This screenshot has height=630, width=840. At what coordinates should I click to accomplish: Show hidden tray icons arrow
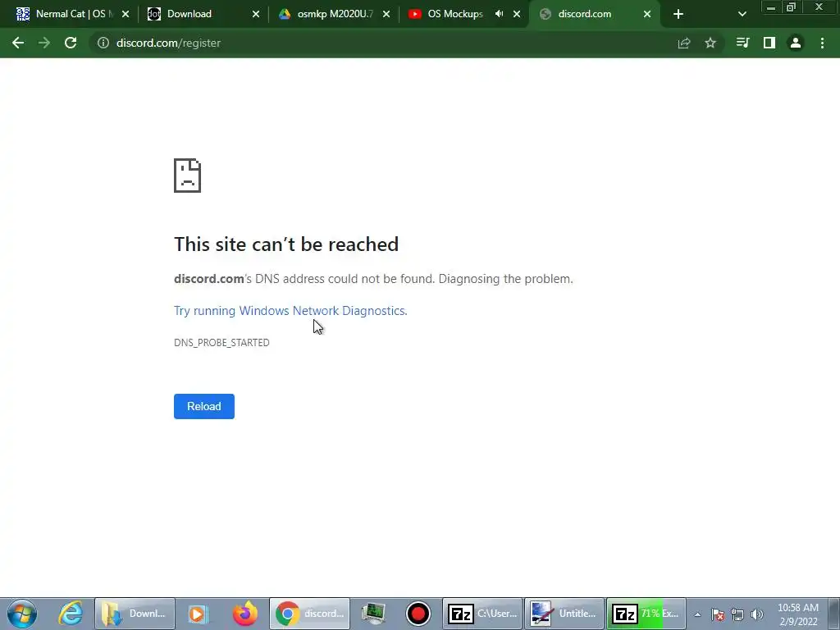(x=697, y=615)
